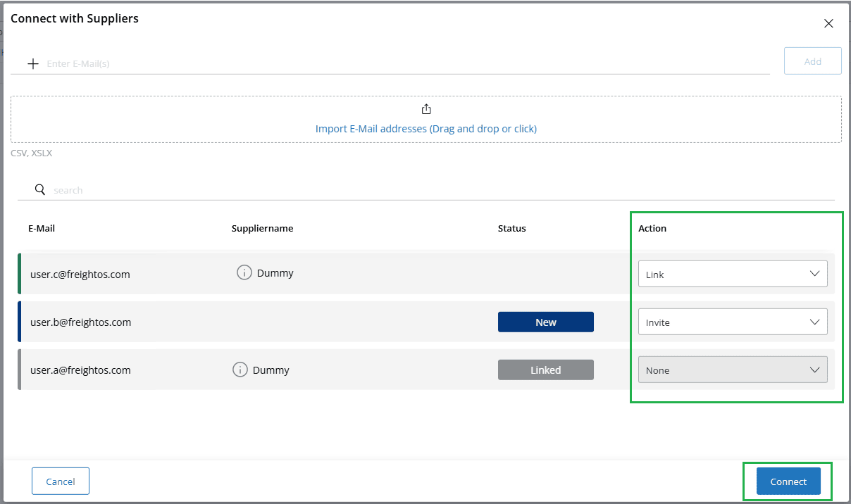The image size is (851, 504).
Task: Click the plus icon beside Enter E-Mail(s)
Action: point(32,63)
